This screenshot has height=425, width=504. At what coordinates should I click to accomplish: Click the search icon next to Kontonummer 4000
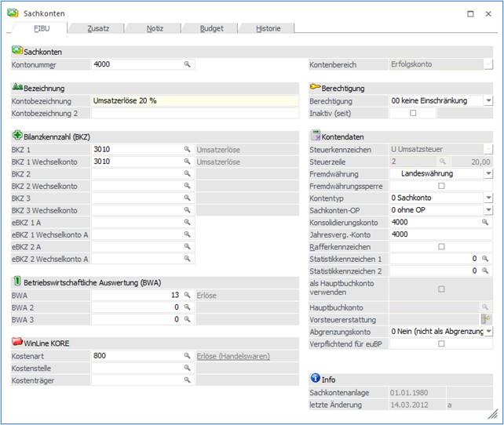(x=188, y=64)
